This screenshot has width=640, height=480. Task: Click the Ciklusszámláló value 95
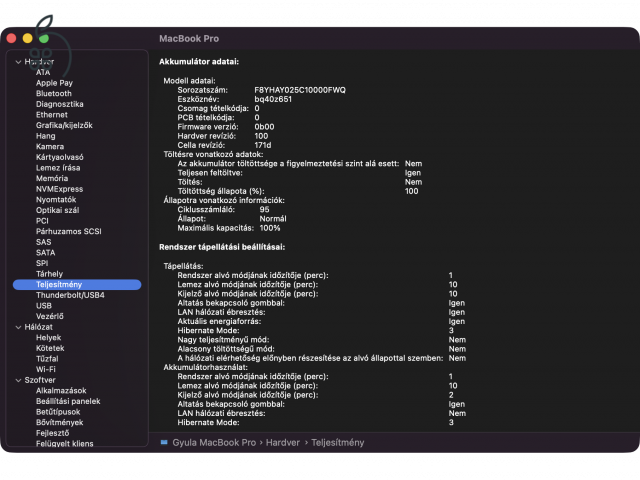pos(264,209)
